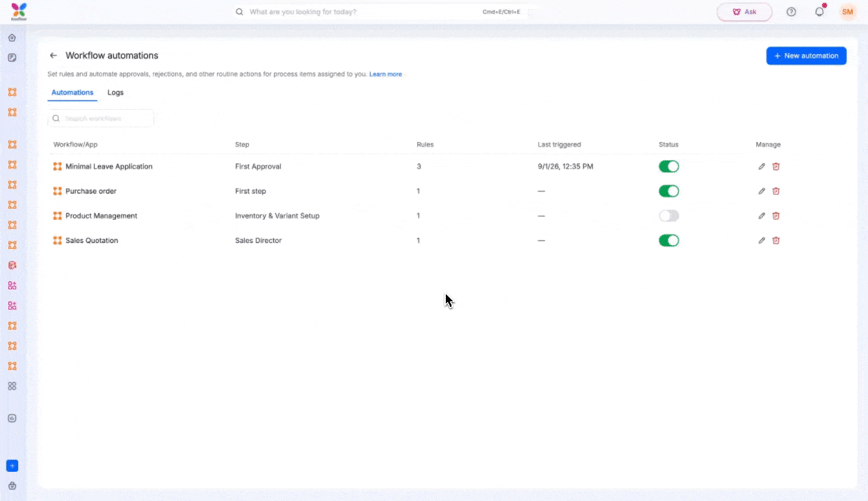Click the rules count 3
Screen dimensions: 868x501
coord(419,166)
